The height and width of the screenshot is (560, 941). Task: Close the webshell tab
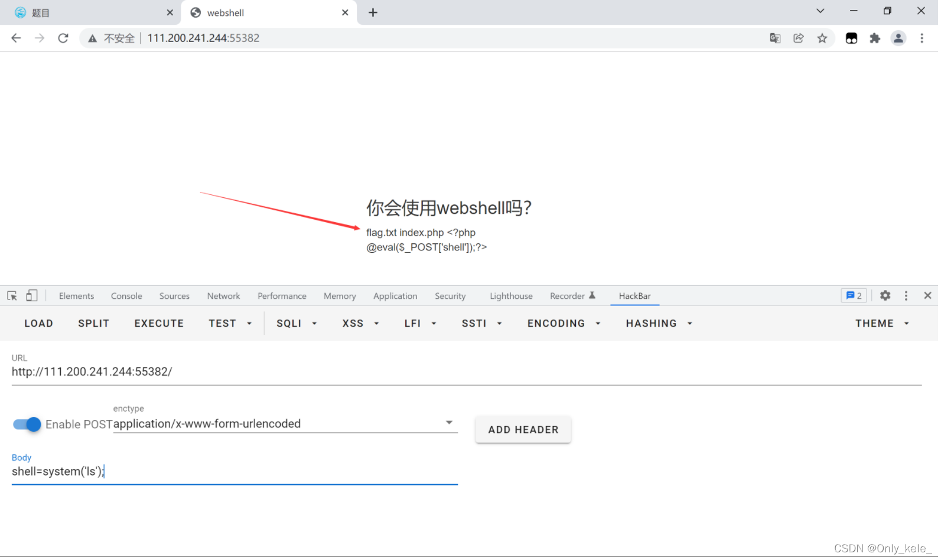345,12
